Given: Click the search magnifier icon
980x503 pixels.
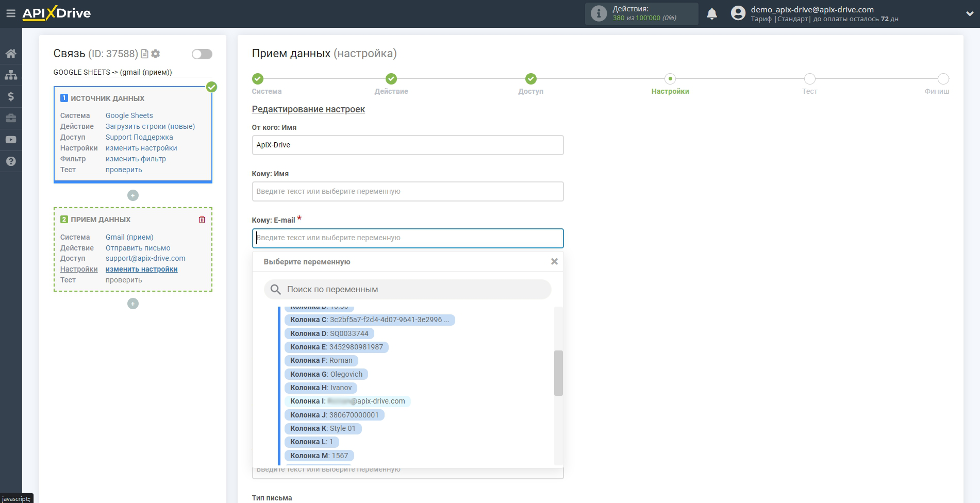Looking at the screenshot, I should [x=276, y=290].
